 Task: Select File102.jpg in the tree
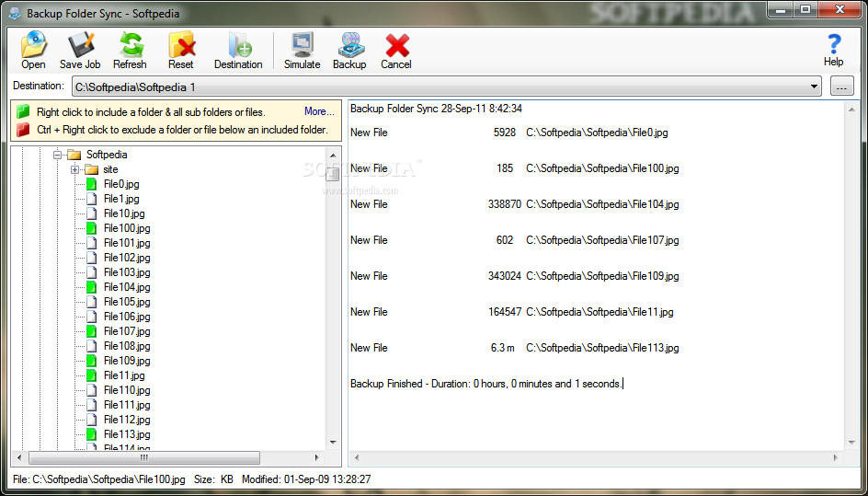(x=127, y=258)
